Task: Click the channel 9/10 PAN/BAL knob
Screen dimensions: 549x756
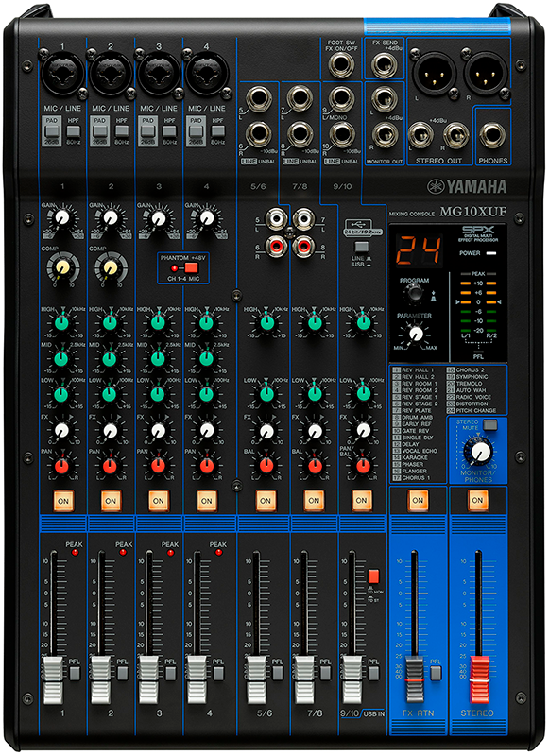Action: tap(363, 466)
